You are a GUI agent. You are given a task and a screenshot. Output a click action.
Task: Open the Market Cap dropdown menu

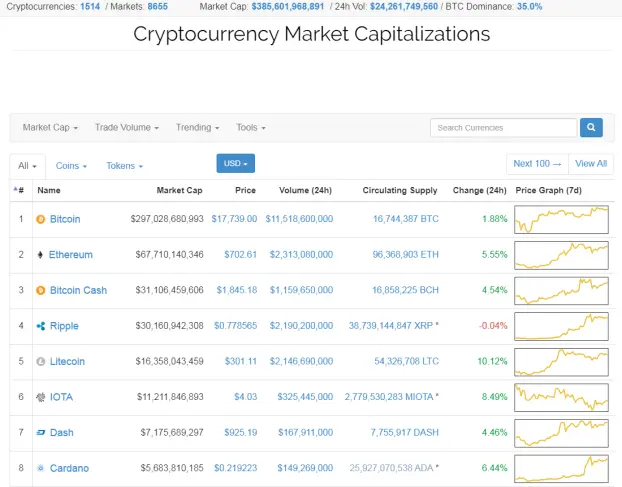[x=50, y=127]
